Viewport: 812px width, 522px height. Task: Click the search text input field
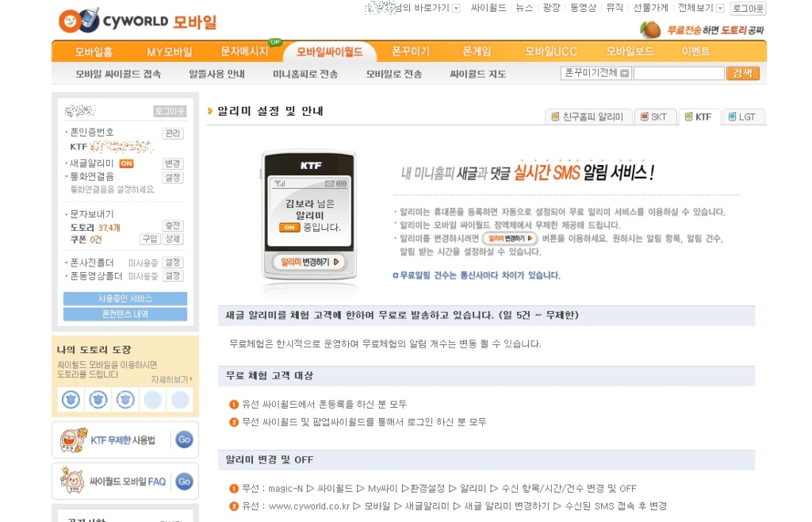click(x=679, y=73)
